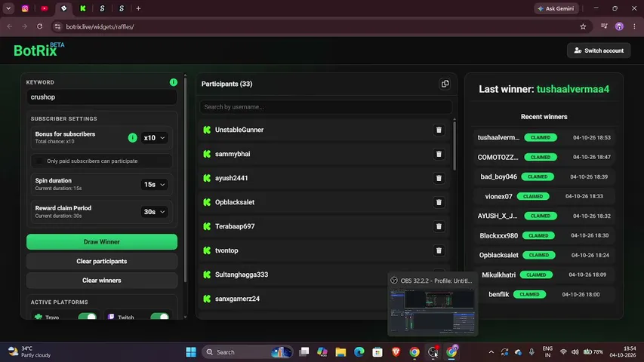Remove sammybhai using its trash icon
The image size is (644, 362).
439,154
